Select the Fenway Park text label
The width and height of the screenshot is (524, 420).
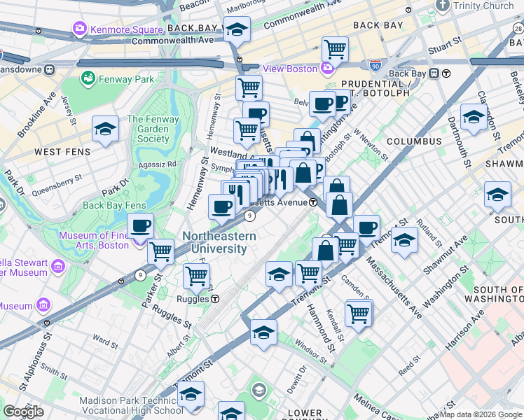[x=126, y=80]
